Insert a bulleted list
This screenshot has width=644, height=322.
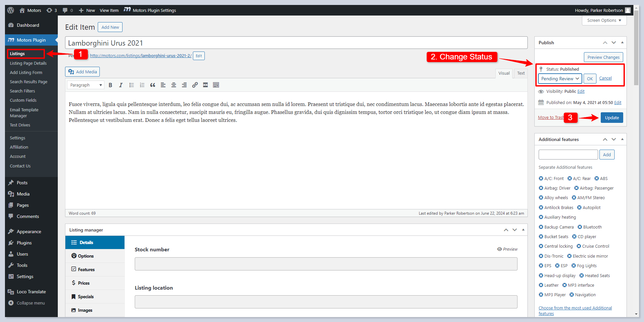[x=131, y=85]
